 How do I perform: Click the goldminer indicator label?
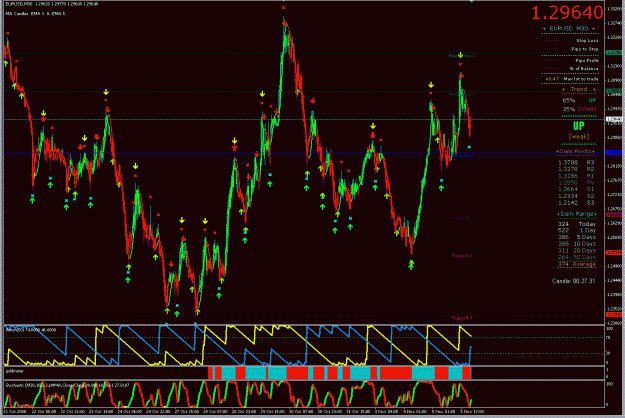pos(14,371)
